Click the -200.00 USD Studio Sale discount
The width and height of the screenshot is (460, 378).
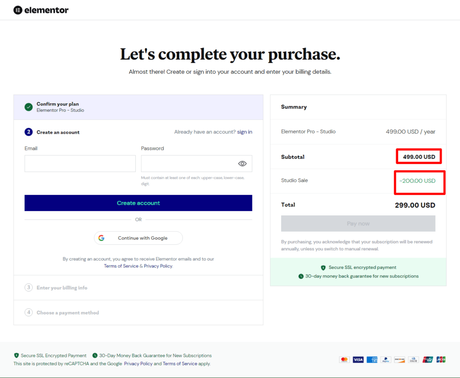click(x=418, y=181)
